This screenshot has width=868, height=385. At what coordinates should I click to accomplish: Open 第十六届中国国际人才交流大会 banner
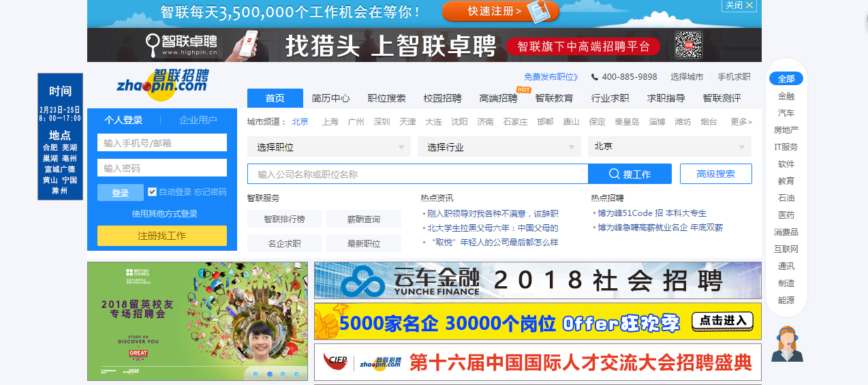pyautogui.click(x=538, y=362)
